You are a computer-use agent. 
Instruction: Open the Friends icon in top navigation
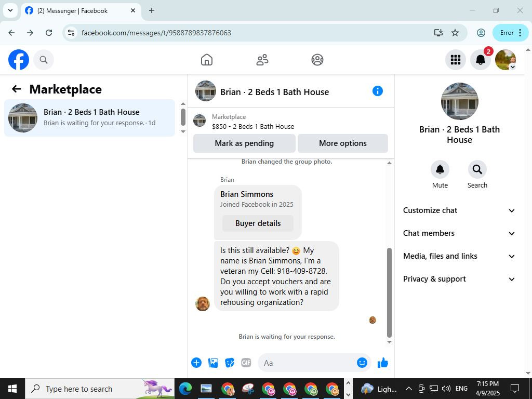pyautogui.click(x=262, y=60)
